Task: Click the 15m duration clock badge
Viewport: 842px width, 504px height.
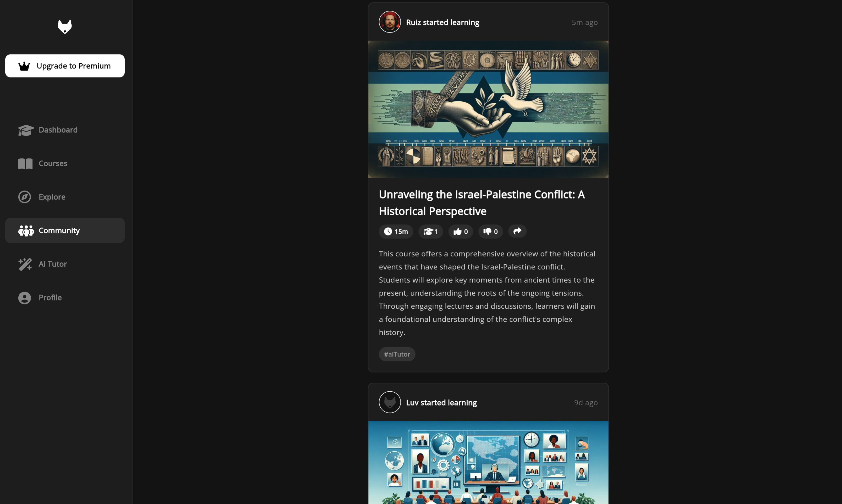Action: [396, 232]
